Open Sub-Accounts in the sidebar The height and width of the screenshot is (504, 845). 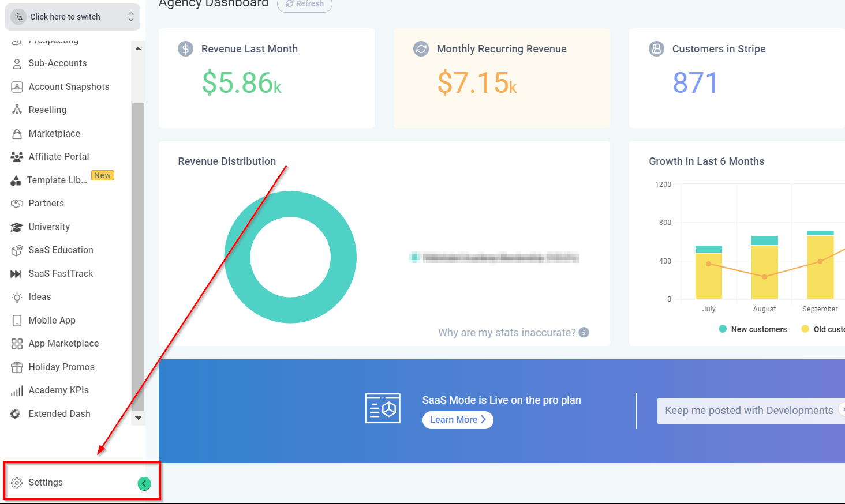click(x=57, y=63)
